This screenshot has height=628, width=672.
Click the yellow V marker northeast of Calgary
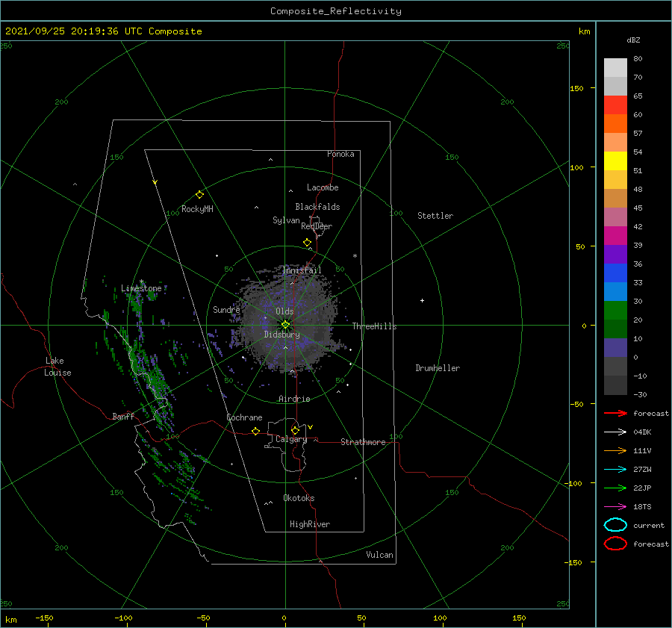[x=311, y=427]
